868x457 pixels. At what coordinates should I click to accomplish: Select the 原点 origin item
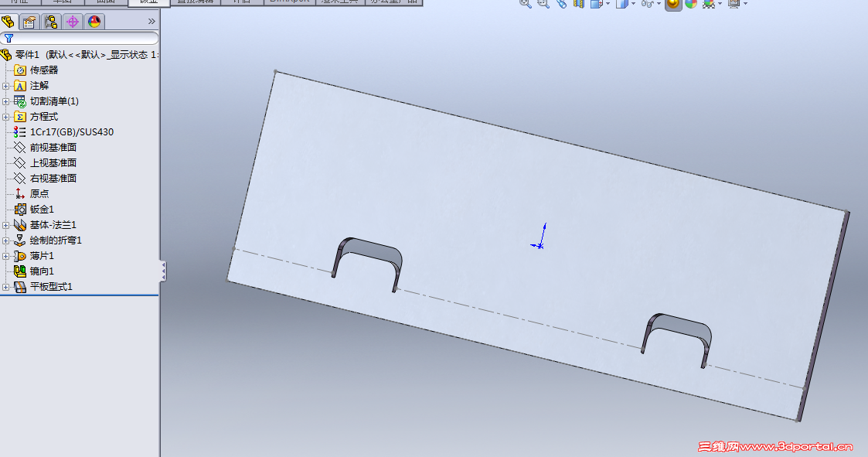pyautogui.click(x=32, y=194)
